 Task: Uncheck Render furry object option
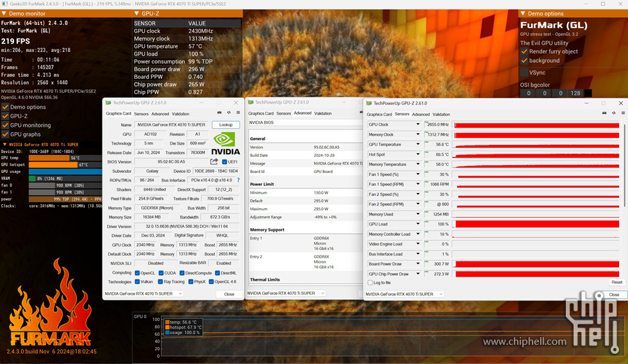(524, 51)
